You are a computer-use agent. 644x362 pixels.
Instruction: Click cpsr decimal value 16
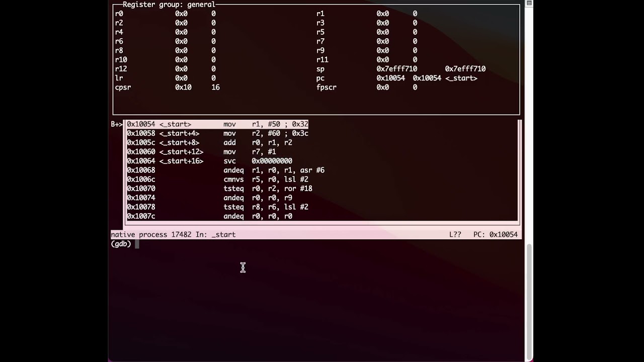pos(215,87)
